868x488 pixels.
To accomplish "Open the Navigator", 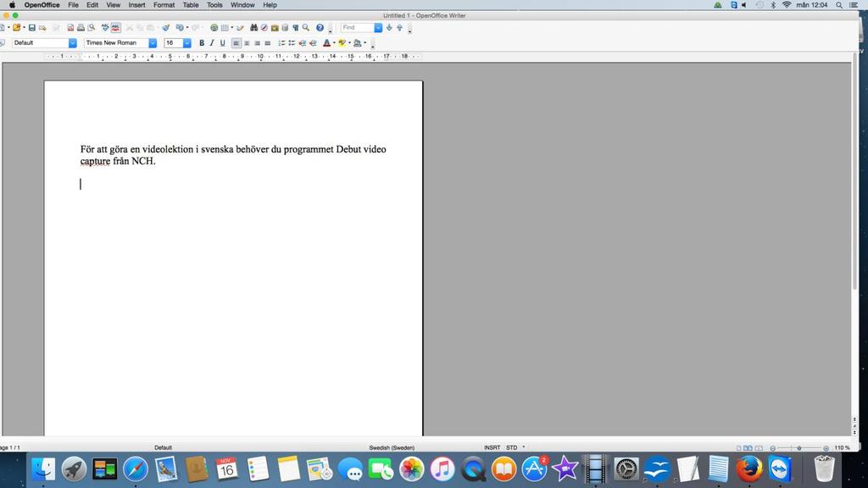I will pyautogui.click(x=264, y=28).
